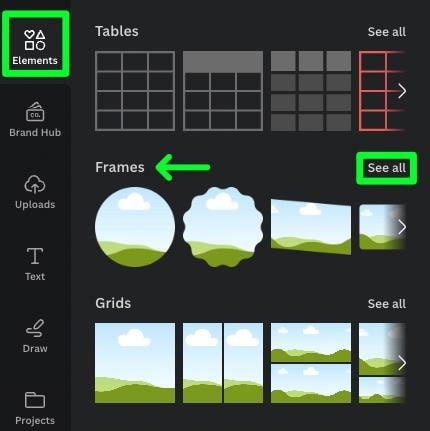
Task: Add the plain outlined table
Action: pyautogui.click(x=135, y=91)
